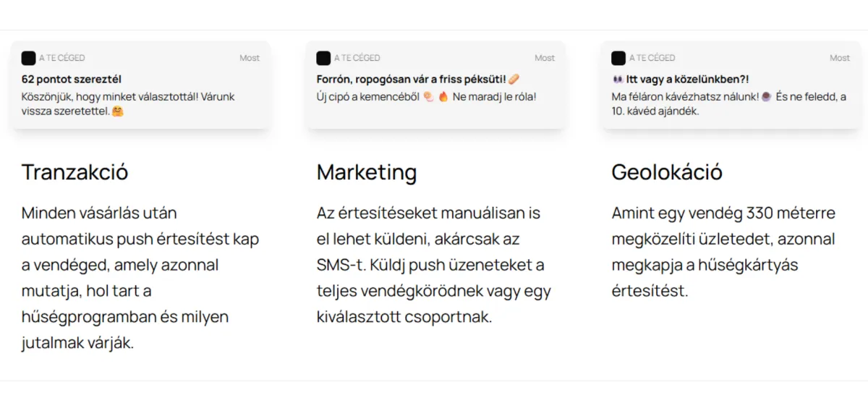Open the 'Itt vagy a közelünkben?!' notification card

point(731,85)
